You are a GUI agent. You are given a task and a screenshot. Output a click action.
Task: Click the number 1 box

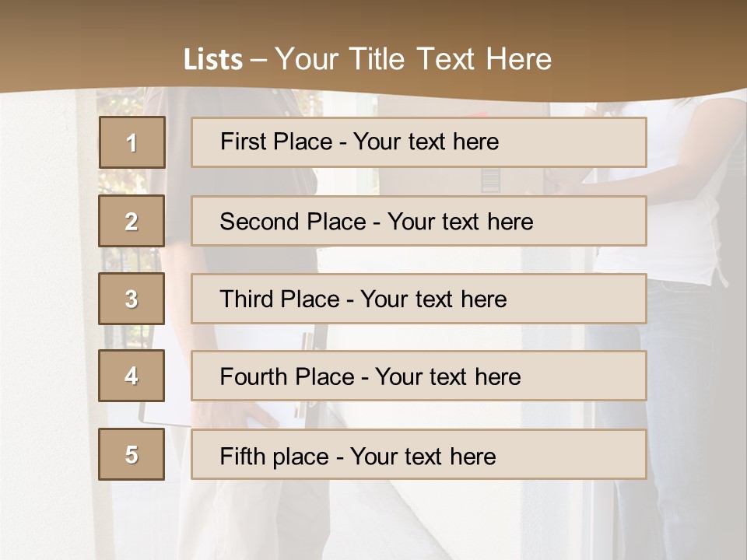[132, 142]
